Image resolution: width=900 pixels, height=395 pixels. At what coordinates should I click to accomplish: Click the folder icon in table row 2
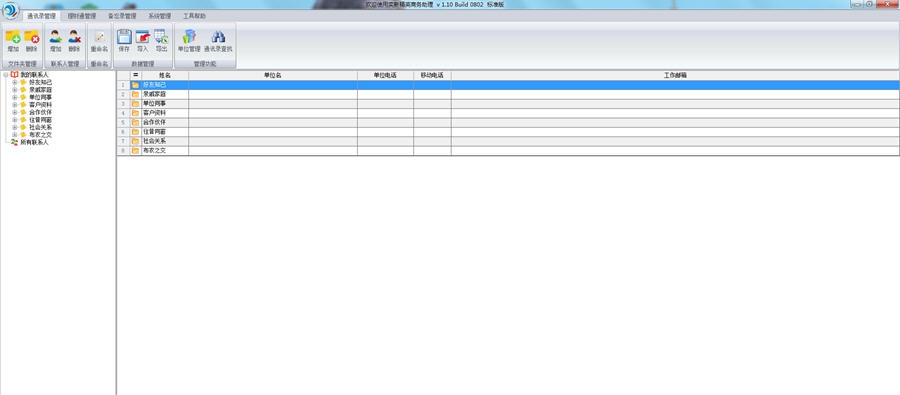click(135, 94)
